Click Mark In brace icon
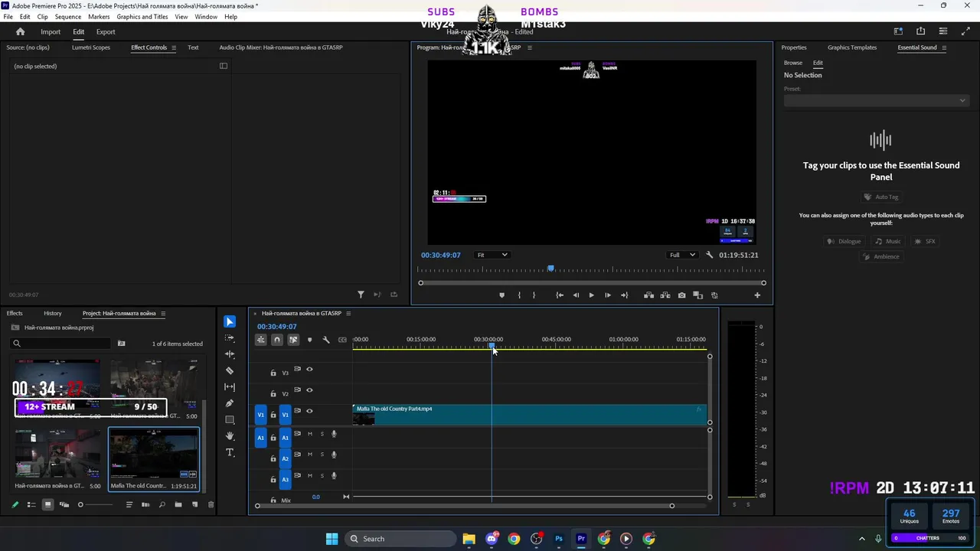The width and height of the screenshot is (980, 551). (519, 295)
